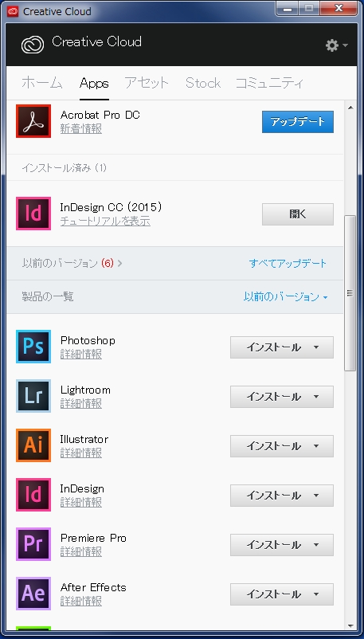
Task: Click the Illustrator Ai icon
Action: [33, 445]
